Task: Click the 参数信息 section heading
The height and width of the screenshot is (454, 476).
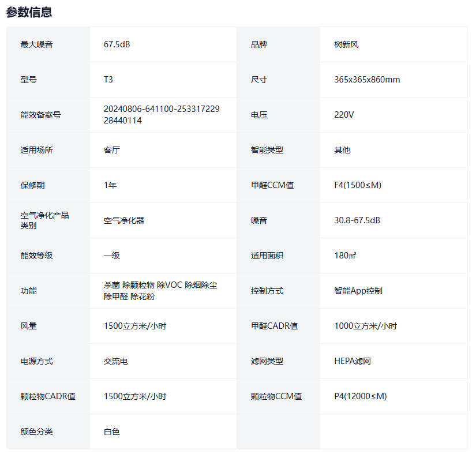Action: (29, 12)
